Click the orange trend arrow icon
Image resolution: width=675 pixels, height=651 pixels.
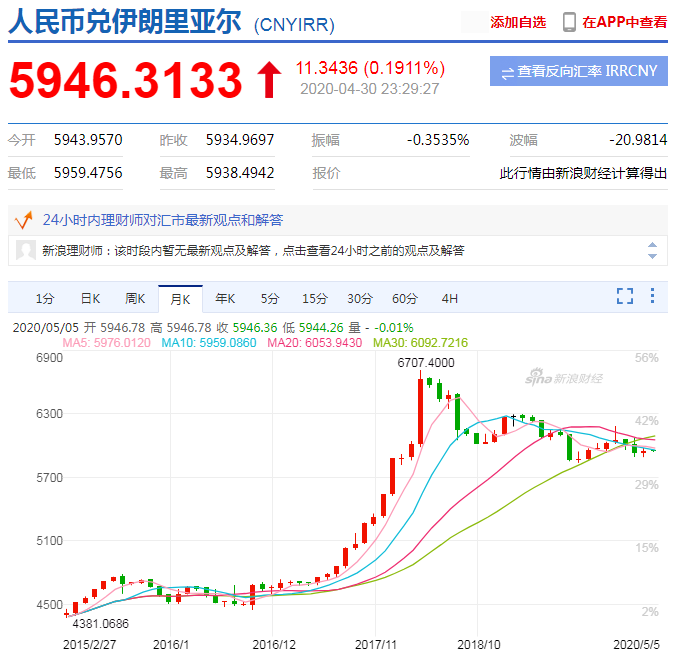tap(24, 220)
